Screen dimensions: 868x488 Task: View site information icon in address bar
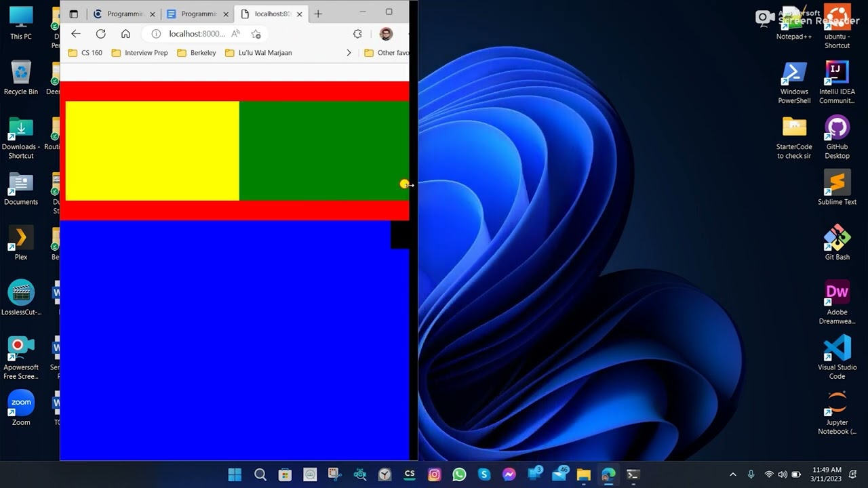[156, 34]
